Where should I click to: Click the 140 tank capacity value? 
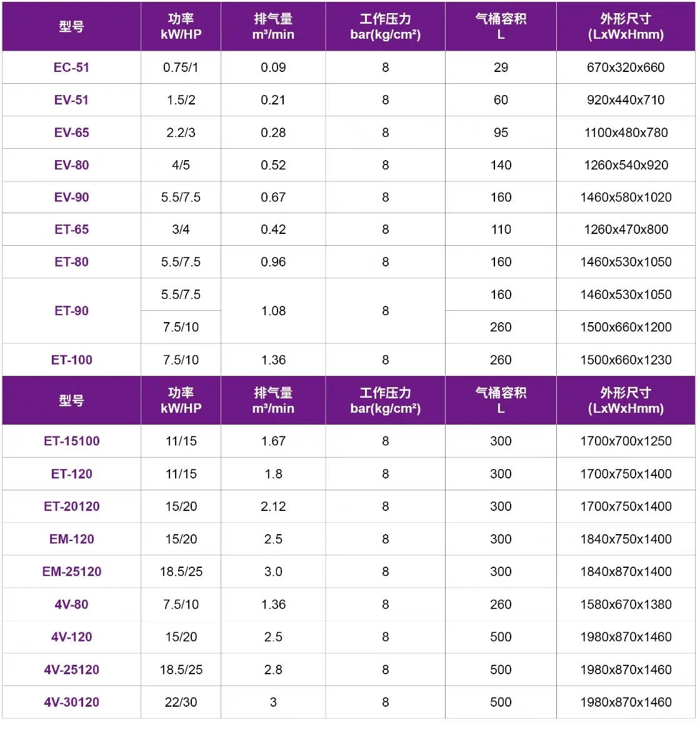[501, 165]
